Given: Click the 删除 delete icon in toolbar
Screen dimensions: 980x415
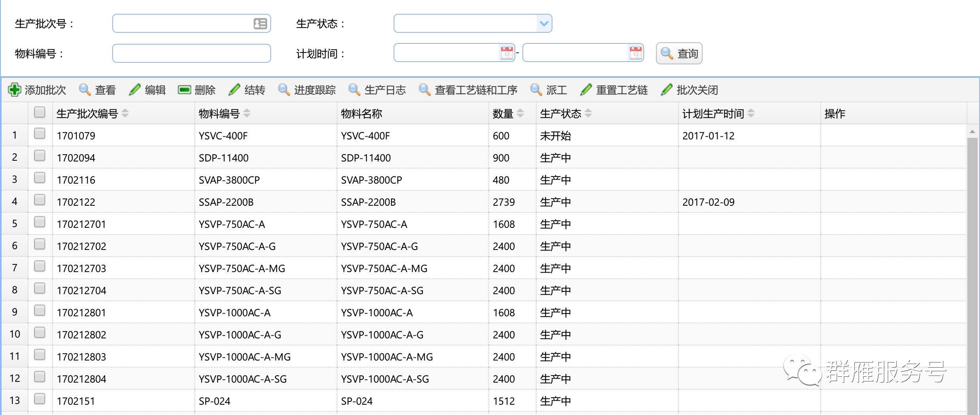Looking at the screenshot, I should tap(184, 90).
